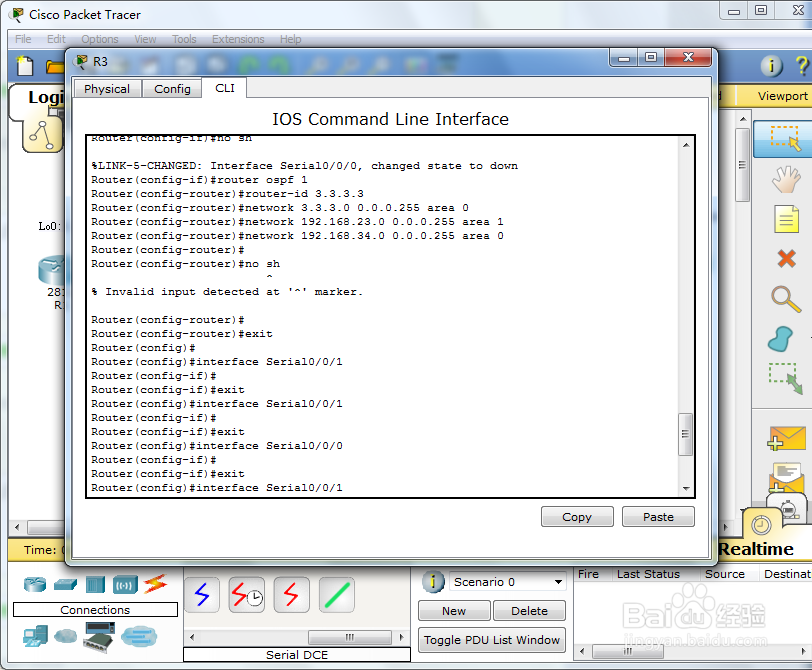This screenshot has width=812, height=670.
Task: Select Wireless Devices category
Action: 125,585
